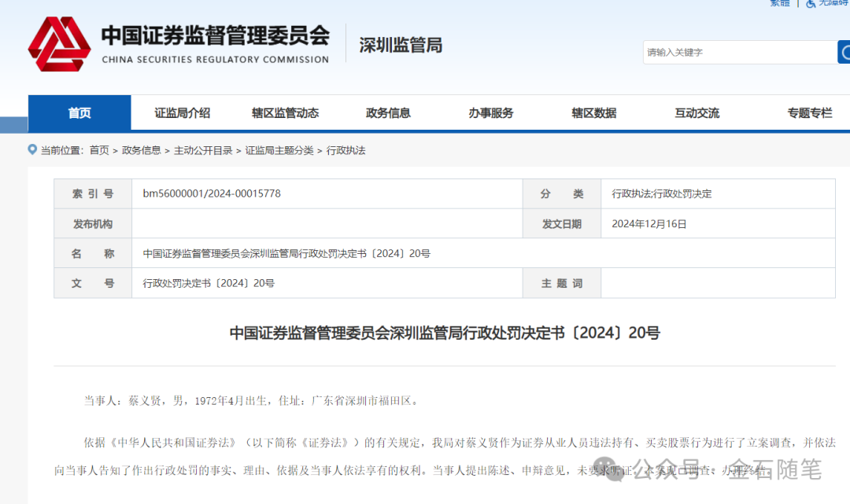Select 互动交流 in the navigation bar
This screenshot has width=850, height=504.
coord(697,112)
